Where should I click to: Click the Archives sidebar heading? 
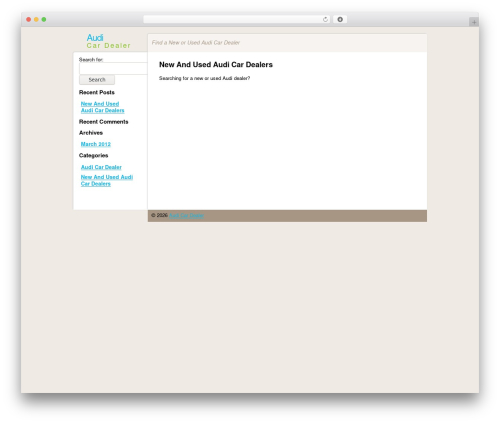[x=91, y=133]
